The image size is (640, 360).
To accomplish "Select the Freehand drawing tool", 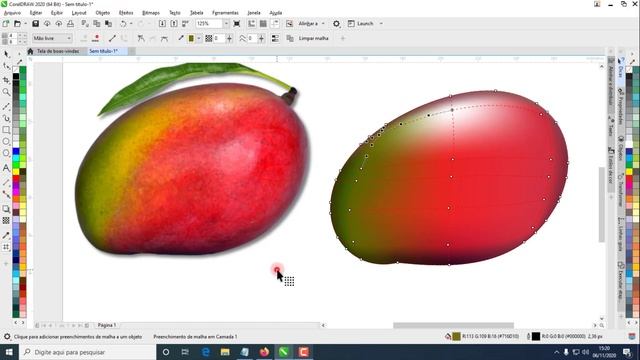I will [x=6, y=107].
